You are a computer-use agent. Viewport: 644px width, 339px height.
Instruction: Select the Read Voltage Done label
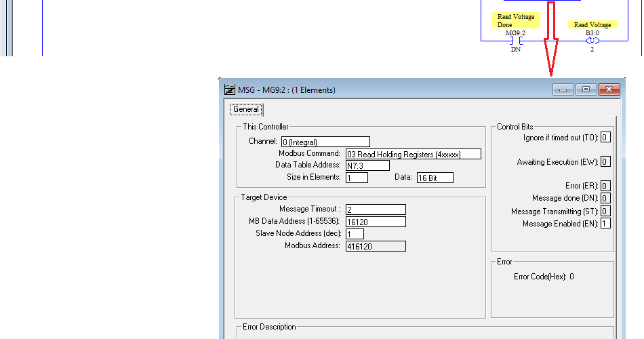pos(515,20)
